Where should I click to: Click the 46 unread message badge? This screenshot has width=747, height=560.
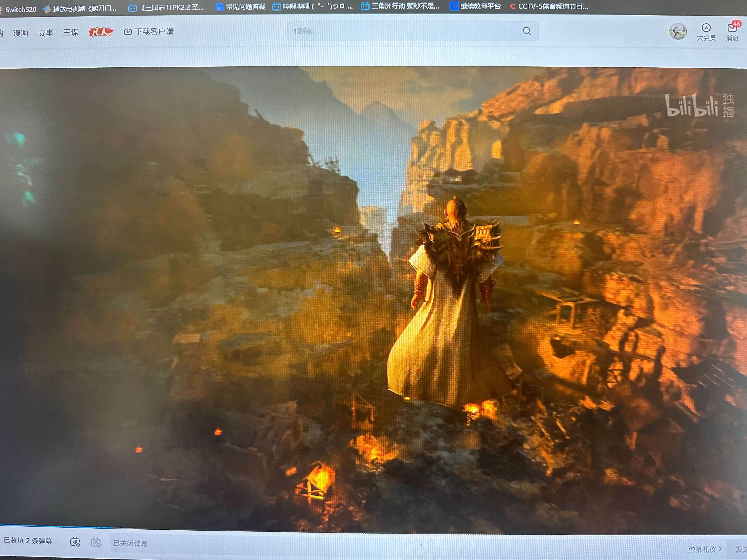(736, 24)
